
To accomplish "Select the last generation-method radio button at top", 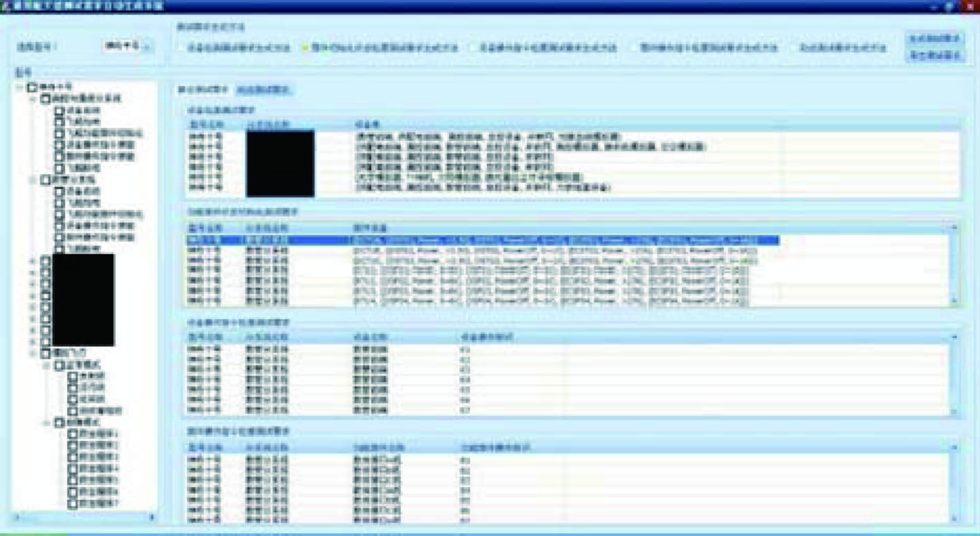I will (x=794, y=48).
